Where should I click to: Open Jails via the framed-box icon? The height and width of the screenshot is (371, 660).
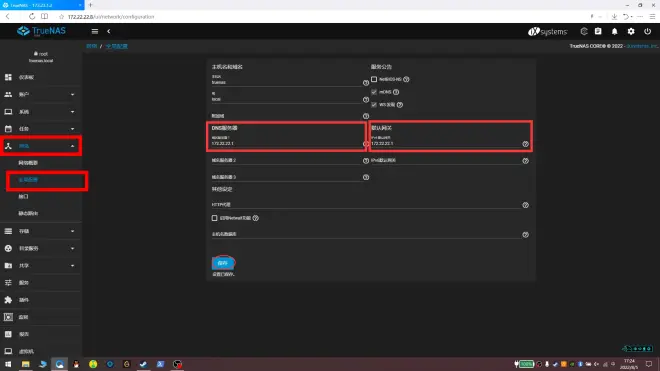8,317
